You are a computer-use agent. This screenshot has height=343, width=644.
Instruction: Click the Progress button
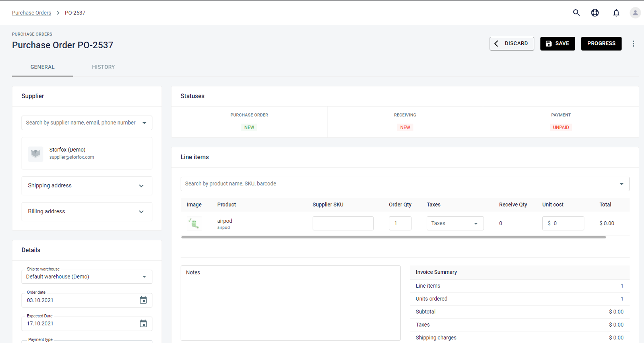point(601,43)
